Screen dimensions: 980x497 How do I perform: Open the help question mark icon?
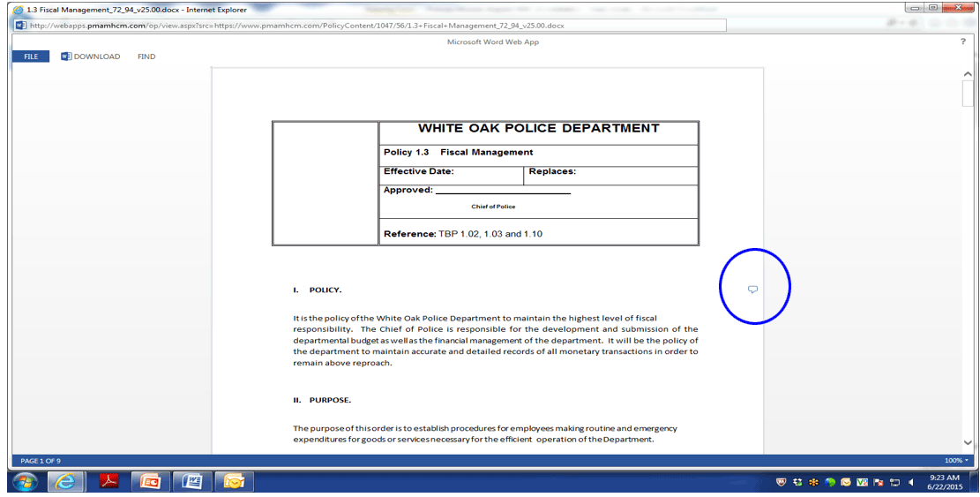pyautogui.click(x=962, y=41)
